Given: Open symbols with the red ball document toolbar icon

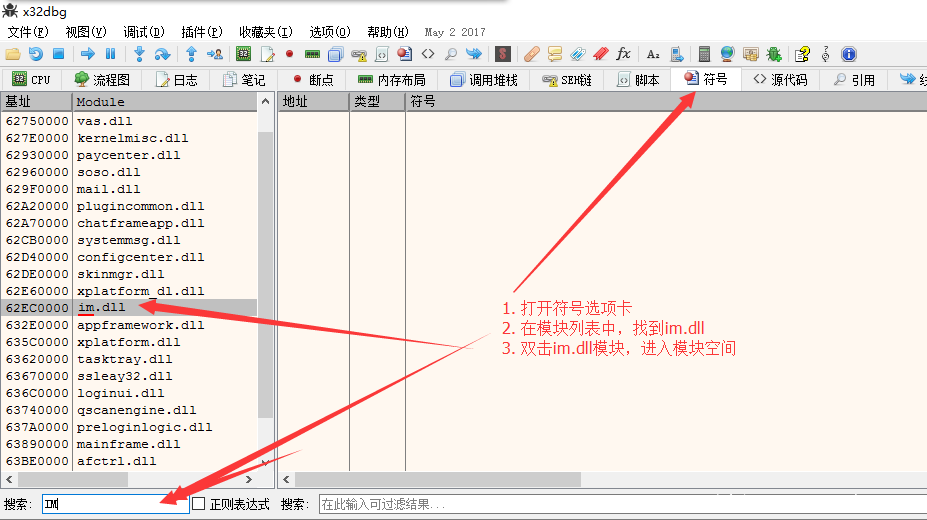Looking at the screenshot, I should (405, 54).
